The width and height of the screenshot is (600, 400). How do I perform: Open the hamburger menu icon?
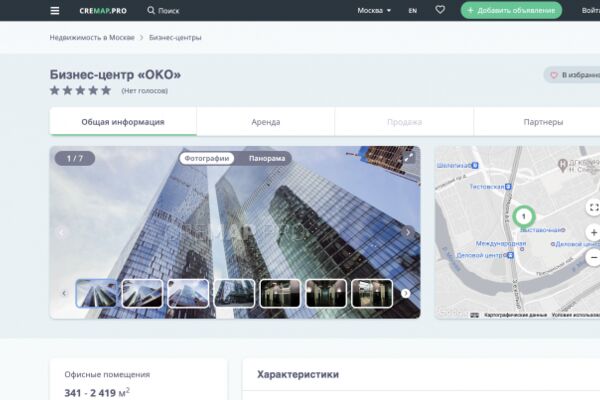click(55, 11)
